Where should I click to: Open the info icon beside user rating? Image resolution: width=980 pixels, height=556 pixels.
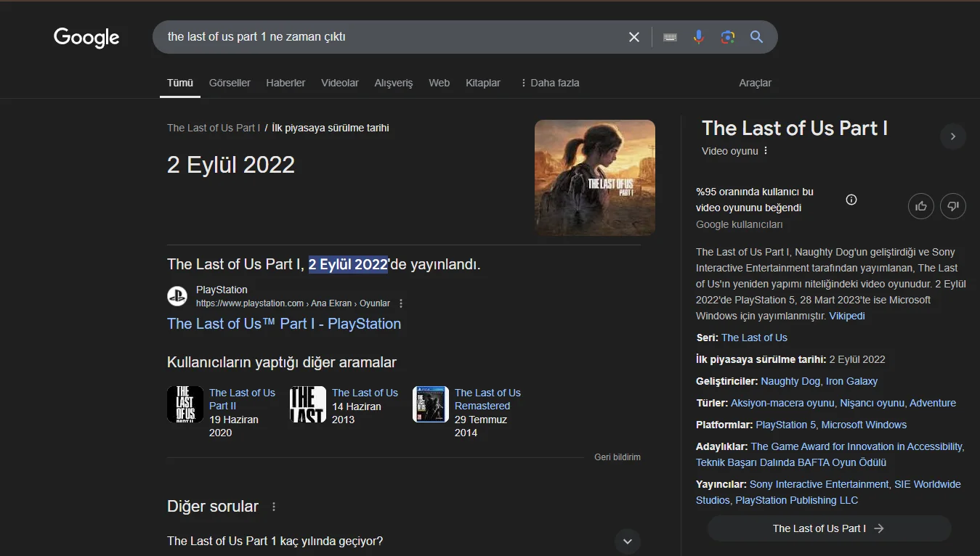point(851,200)
